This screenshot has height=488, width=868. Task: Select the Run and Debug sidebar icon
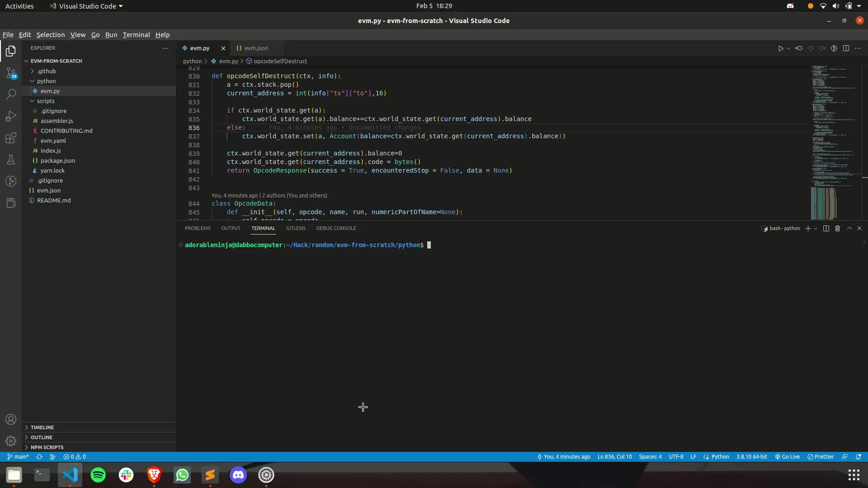(x=10, y=116)
